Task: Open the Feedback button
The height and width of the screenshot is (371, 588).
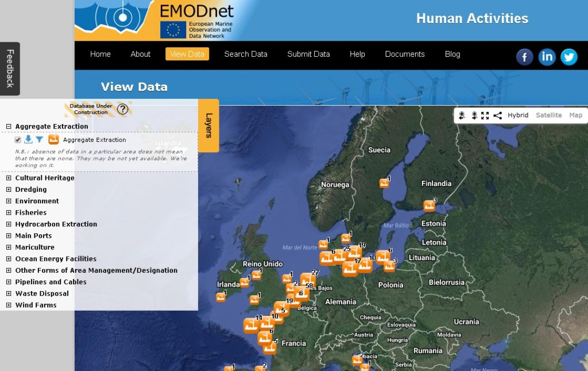Action: click(x=10, y=69)
